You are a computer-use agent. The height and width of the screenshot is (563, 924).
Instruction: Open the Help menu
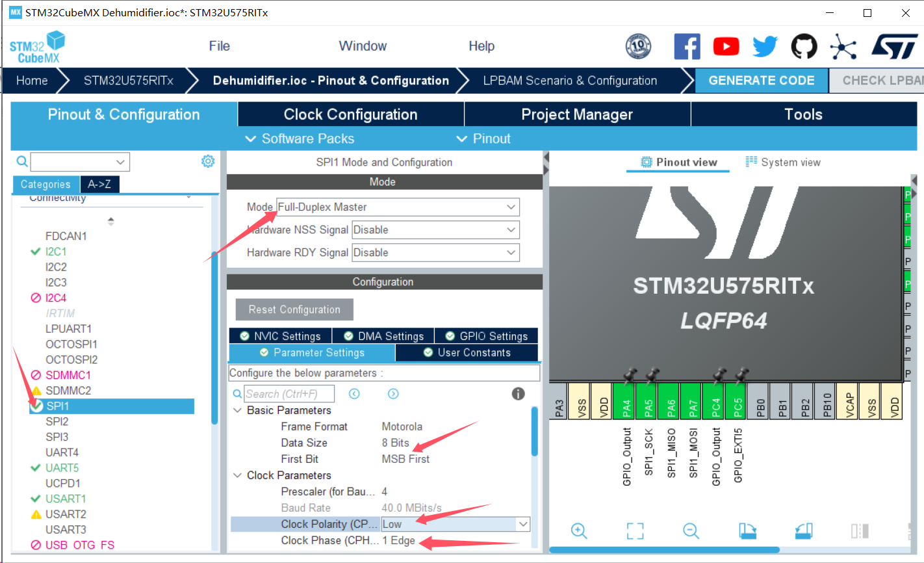click(481, 46)
